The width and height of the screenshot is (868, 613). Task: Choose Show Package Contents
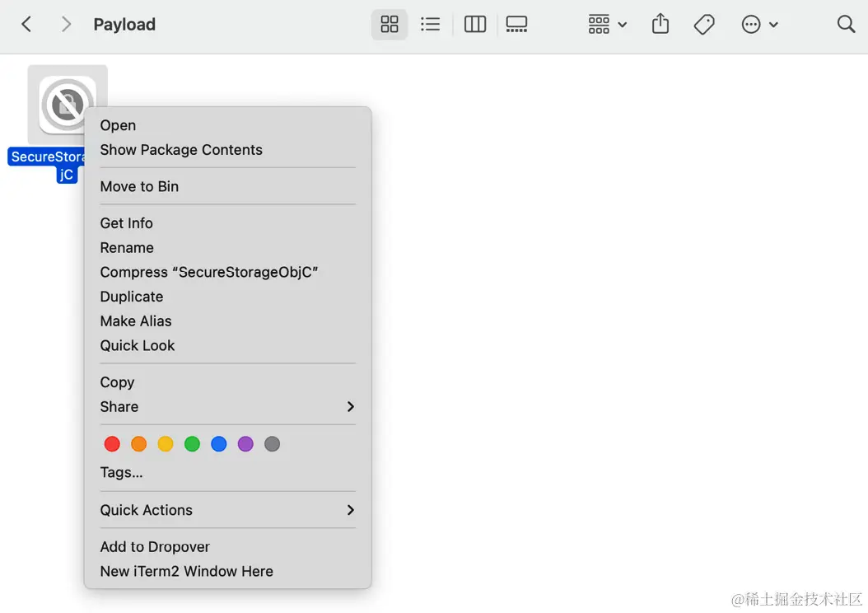coord(181,150)
